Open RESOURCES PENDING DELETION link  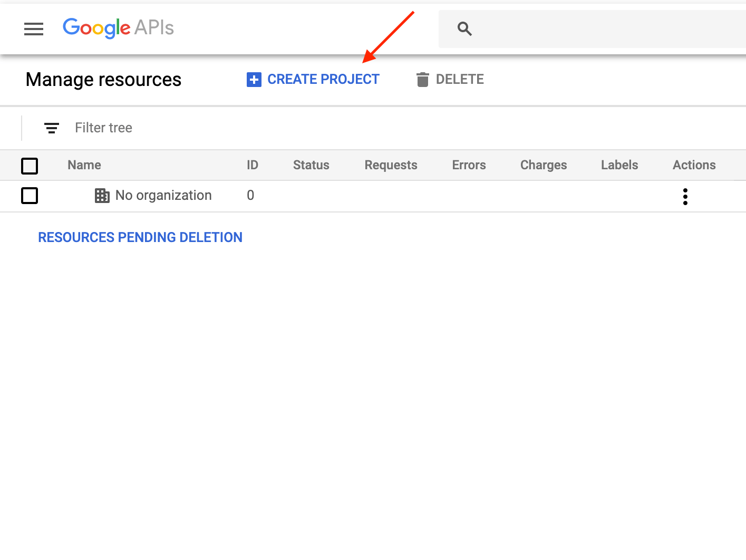140,237
